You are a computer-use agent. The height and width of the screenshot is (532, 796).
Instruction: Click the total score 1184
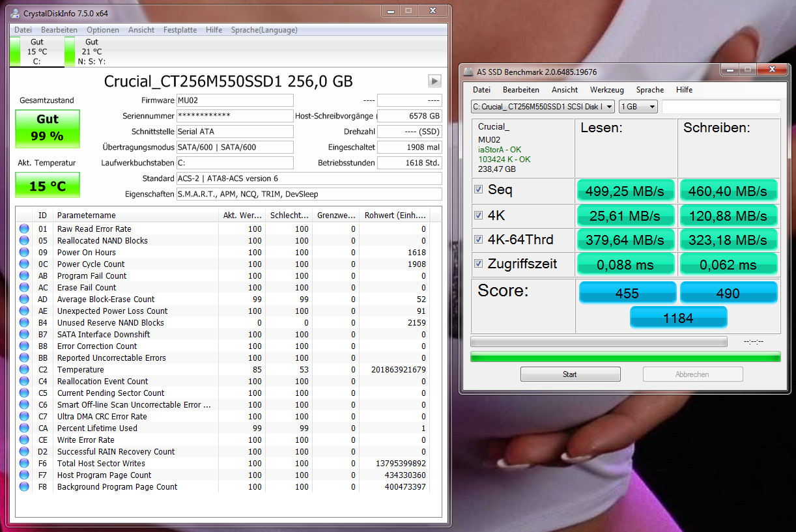(x=678, y=317)
